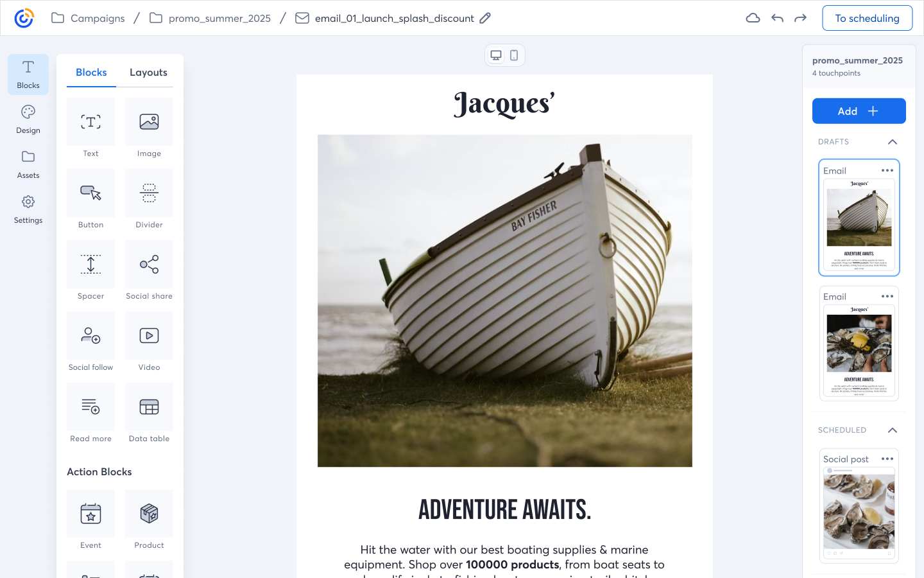Select the Video block
The height and width of the screenshot is (578, 924).
click(149, 336)
